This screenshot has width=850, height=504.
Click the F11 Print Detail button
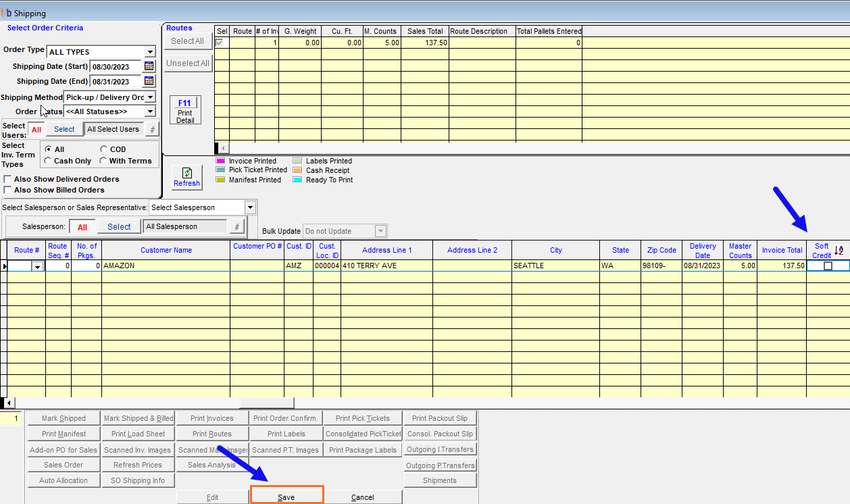[185, 111]
